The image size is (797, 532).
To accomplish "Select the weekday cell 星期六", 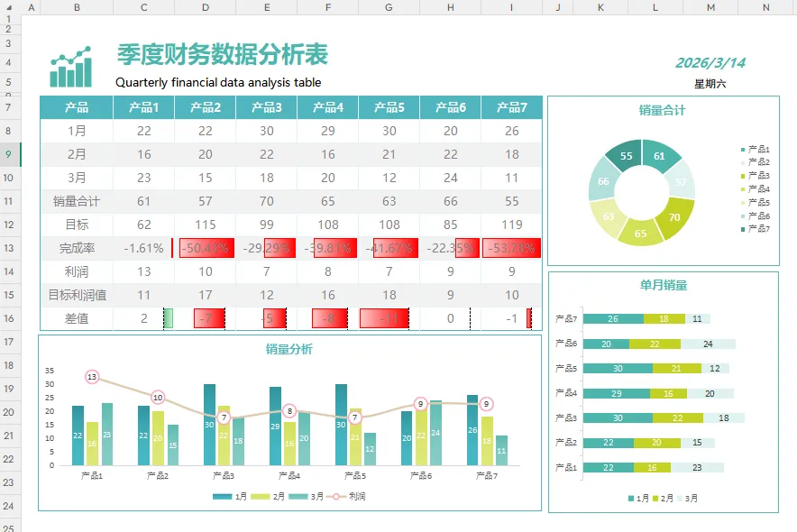I will point(710,84).
